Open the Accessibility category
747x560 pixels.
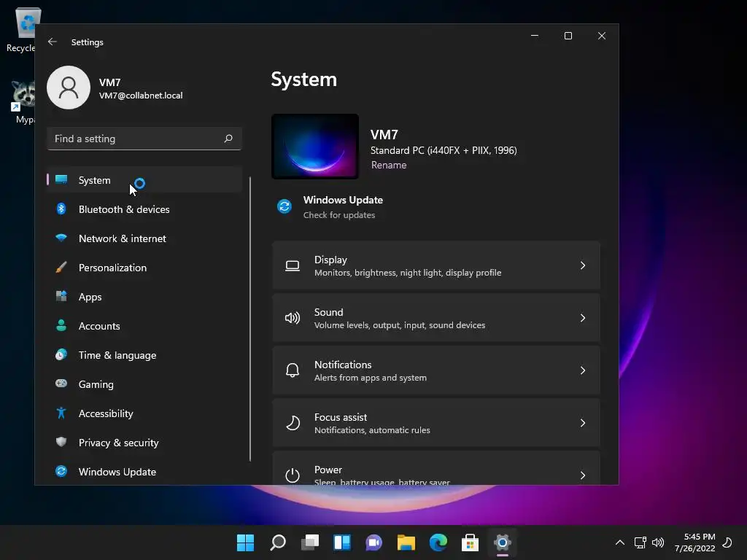(x=145, y=413)
